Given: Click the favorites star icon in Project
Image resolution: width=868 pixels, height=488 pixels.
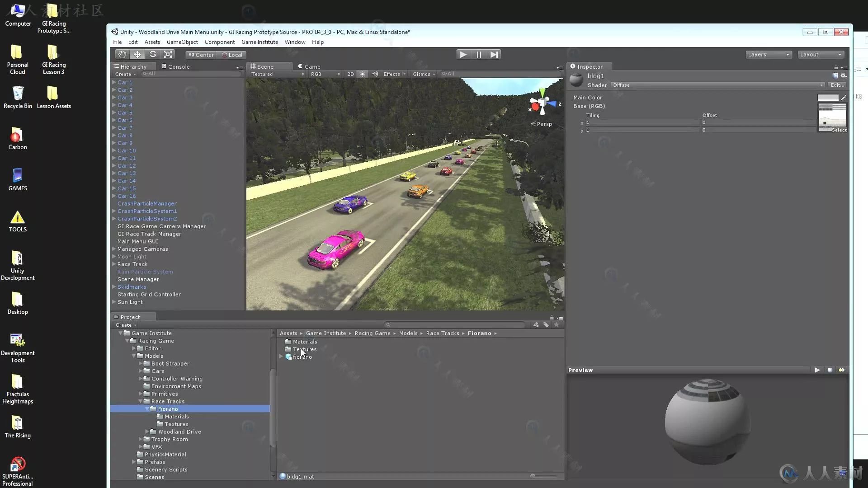Looking at the screenshot, I should pos(557,325).
